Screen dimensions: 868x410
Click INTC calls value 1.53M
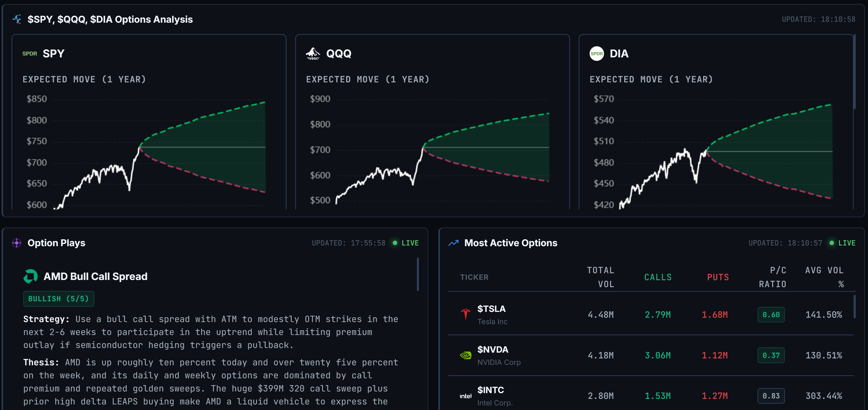click(657, 396)
